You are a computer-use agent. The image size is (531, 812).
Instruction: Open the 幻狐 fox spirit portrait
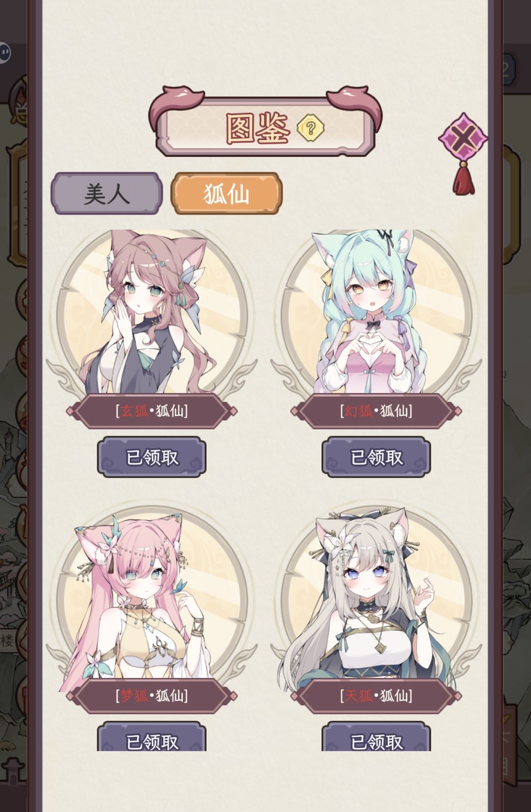[376, 312]
